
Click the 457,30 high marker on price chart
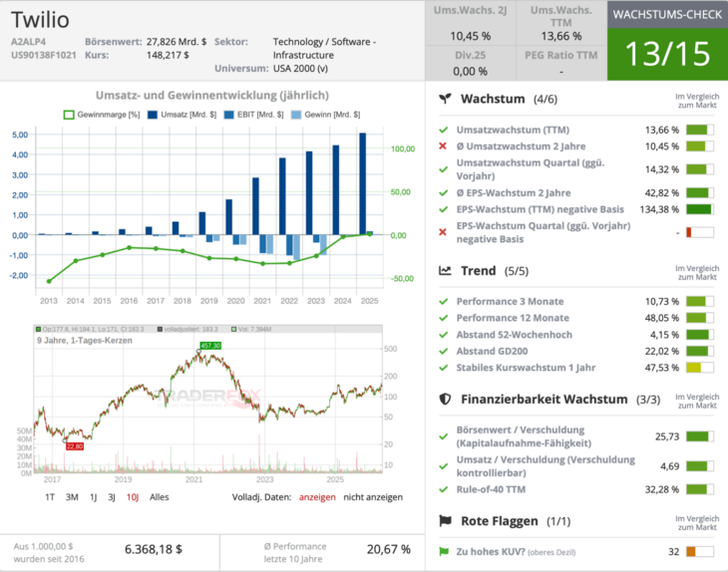tap(210, 346)
